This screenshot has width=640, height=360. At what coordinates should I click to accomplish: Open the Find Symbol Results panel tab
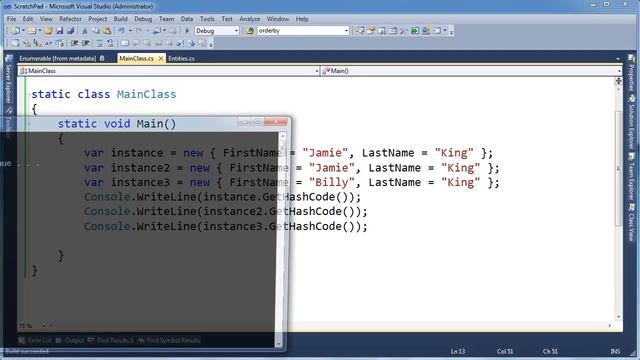click(x=169, y=340)
